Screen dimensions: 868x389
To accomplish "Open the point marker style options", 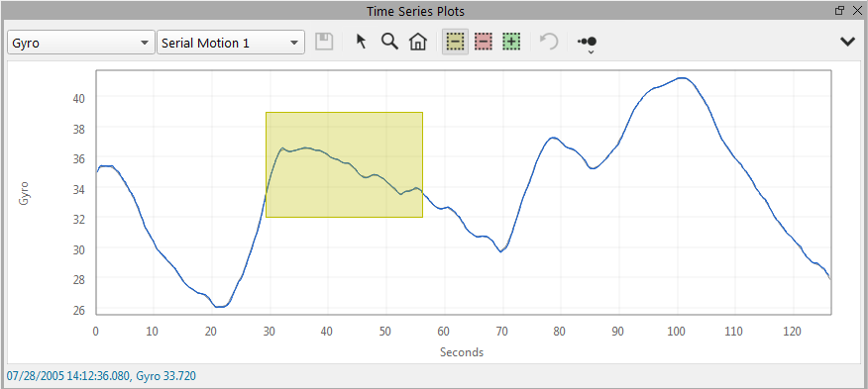I will [x=588, y=44].
